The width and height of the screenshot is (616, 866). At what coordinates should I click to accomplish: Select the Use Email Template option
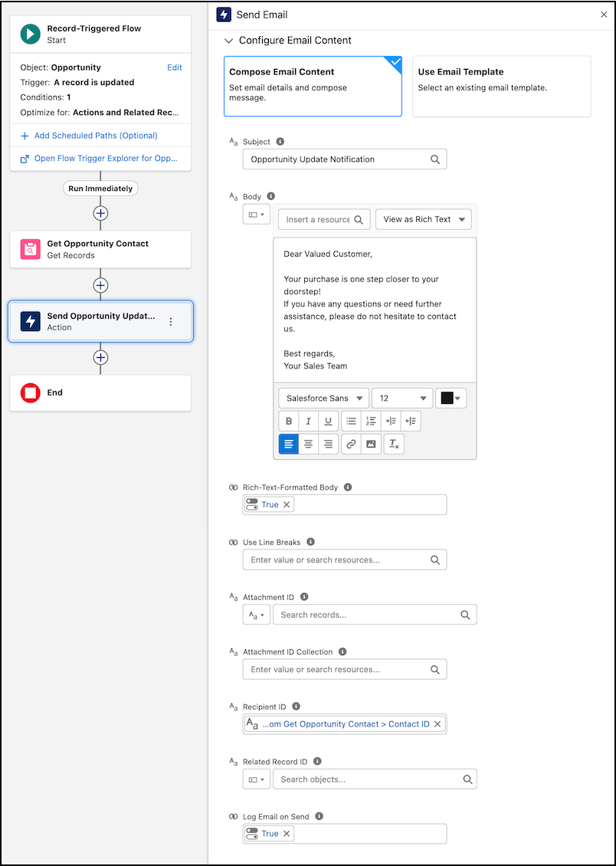(x=501, y=86)
